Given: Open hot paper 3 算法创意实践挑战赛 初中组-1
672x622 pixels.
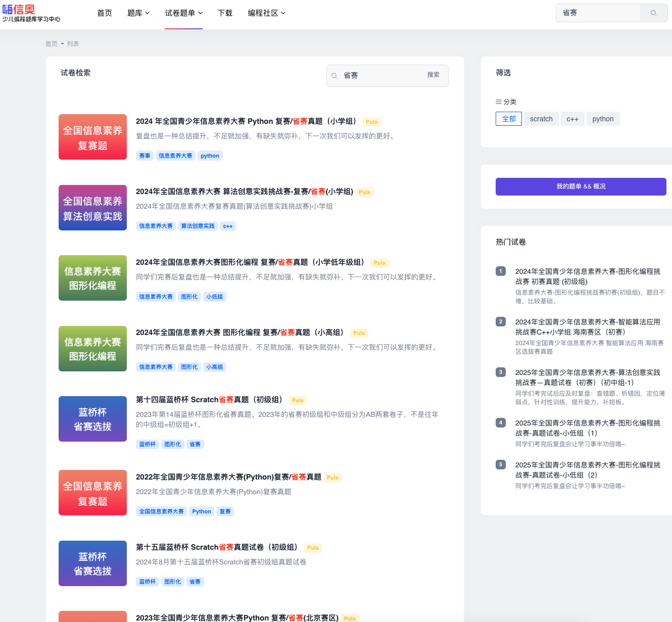Looking at the screenshot, I should pos(588,377).
